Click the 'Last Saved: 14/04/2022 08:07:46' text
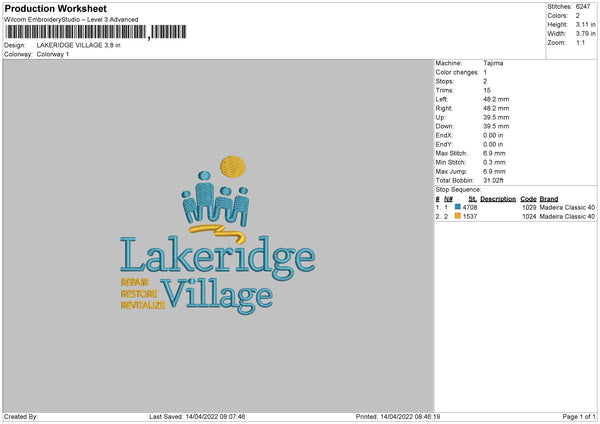Screen dimensions: 600x424 click(197, 416)
